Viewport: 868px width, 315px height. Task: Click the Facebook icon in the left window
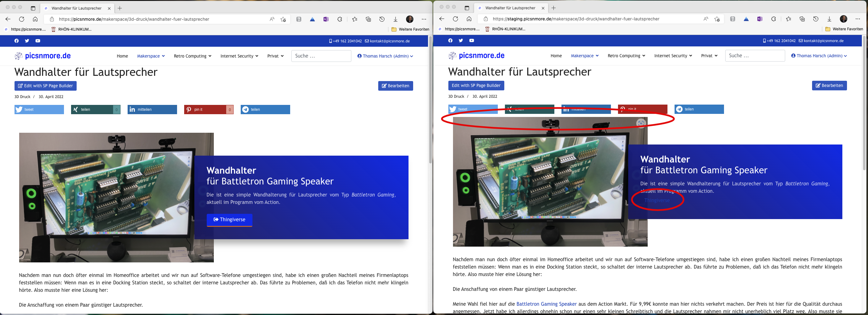click(16, 41)
